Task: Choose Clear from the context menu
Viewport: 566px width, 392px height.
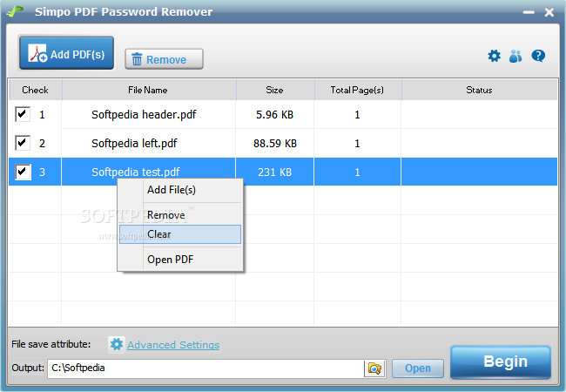Action: (180, 234)
